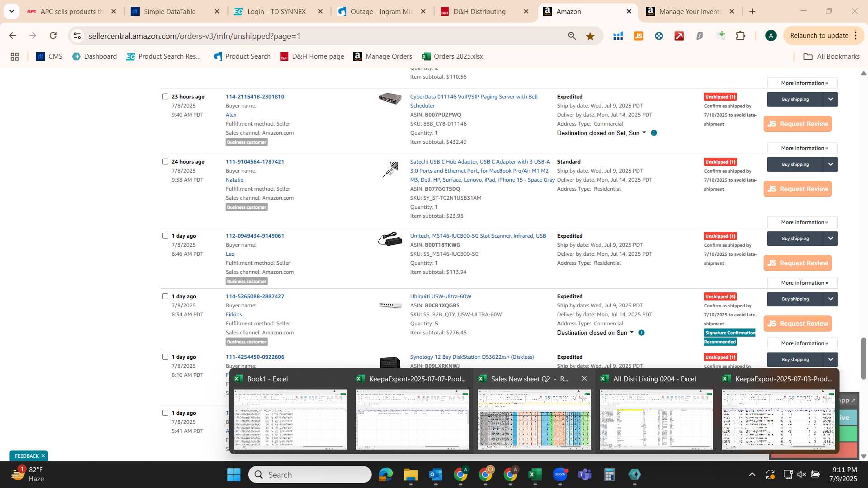
Task: Open Chrome profile avatar A
Action: tap(771, 36)
